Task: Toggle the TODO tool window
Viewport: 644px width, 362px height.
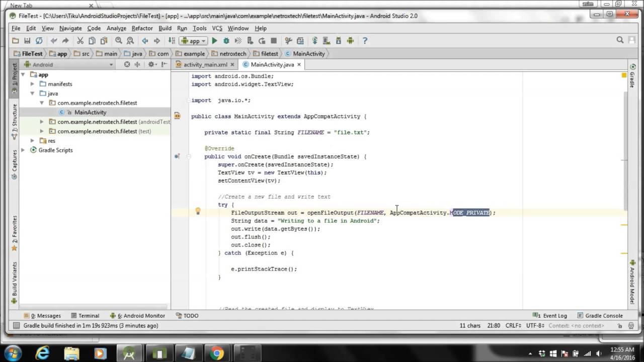Action: tap(187, 316)
